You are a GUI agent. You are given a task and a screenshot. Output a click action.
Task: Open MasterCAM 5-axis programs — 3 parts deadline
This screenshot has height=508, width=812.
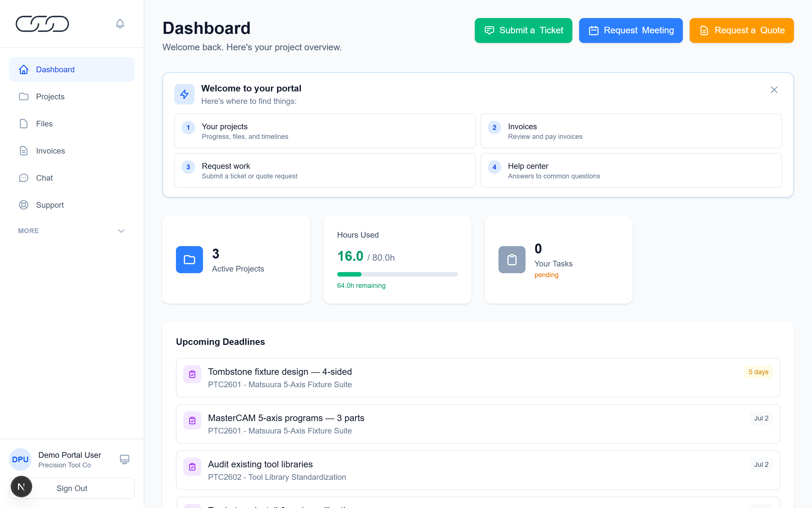(478, 424)
